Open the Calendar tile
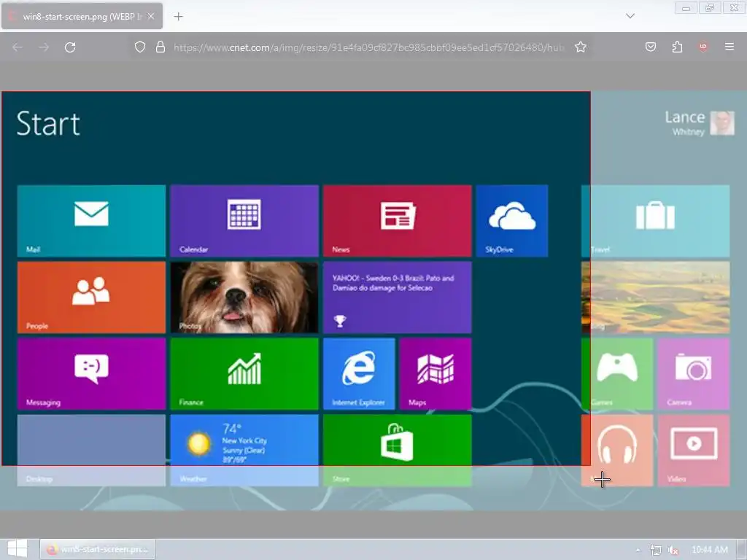The height and width of the screenshot is (560, 747). (x=244, y=221)
